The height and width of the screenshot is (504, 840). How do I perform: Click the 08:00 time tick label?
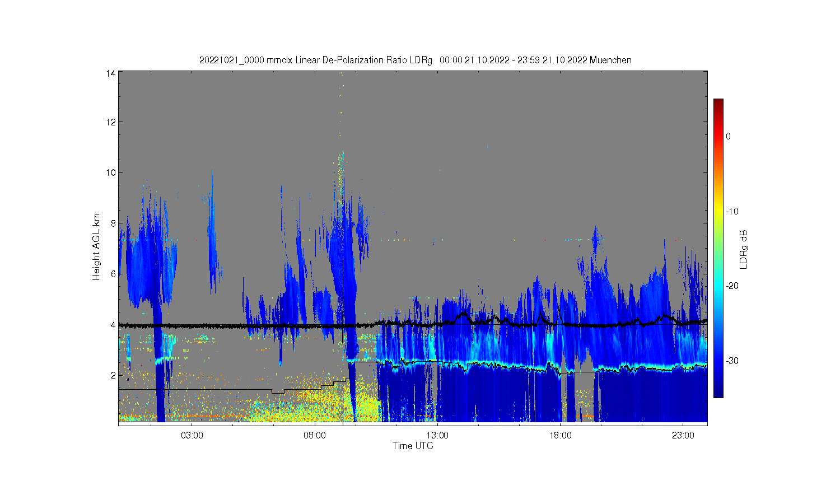point(315,436)
